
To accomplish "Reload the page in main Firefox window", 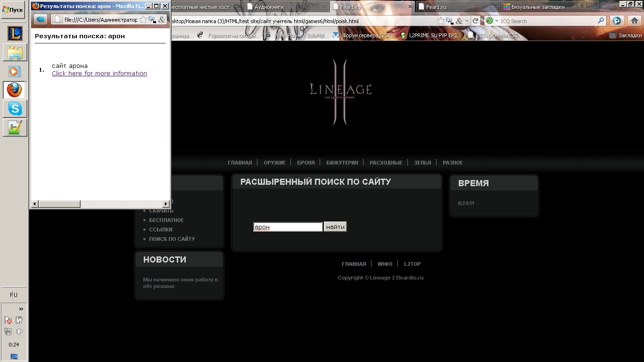I will click(476, 21).
